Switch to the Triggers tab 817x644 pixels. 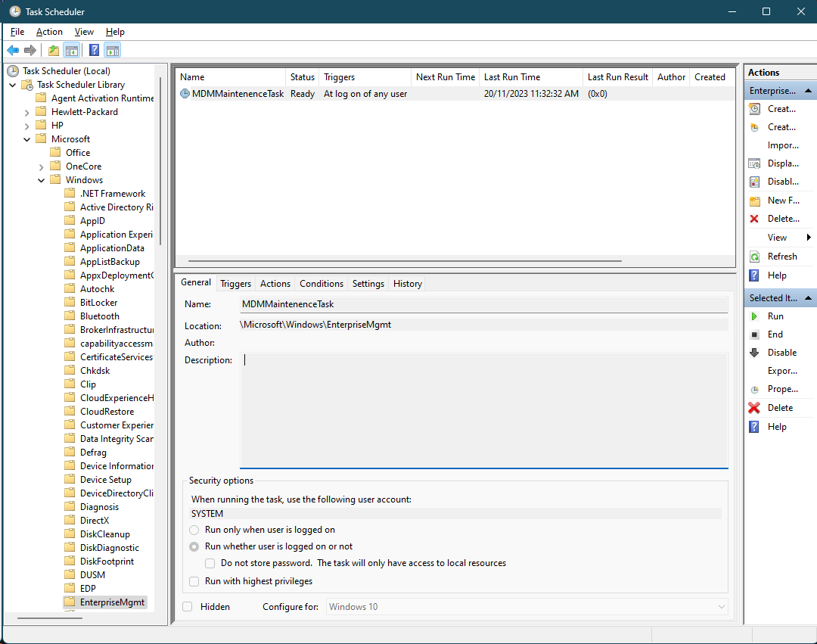[x=235, y=283]
